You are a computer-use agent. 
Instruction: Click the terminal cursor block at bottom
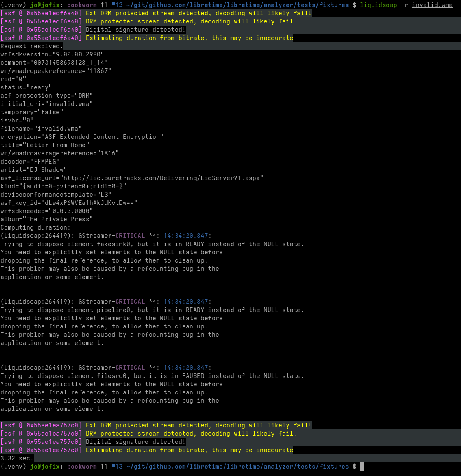point(362,466)
